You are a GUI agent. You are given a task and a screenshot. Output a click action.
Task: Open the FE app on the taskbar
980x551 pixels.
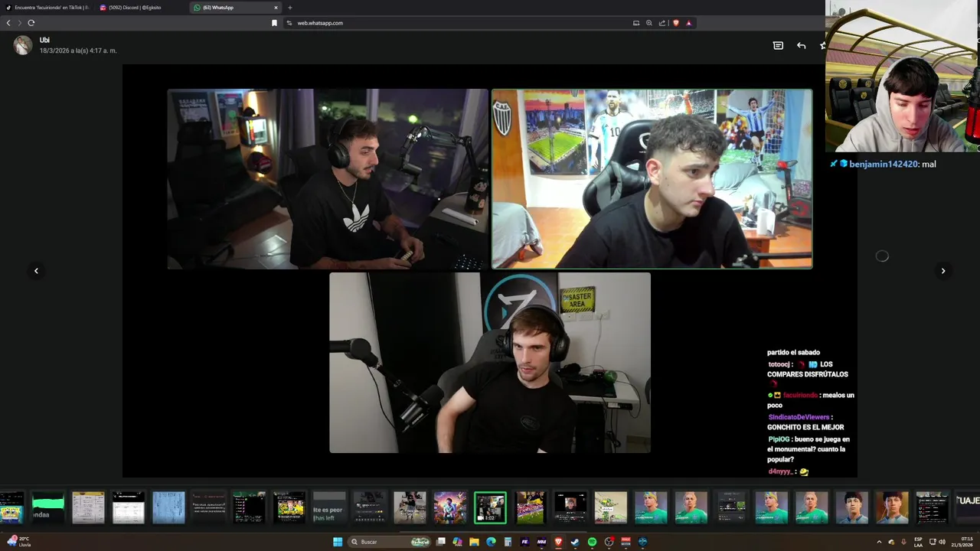click(x=524, y=542)
